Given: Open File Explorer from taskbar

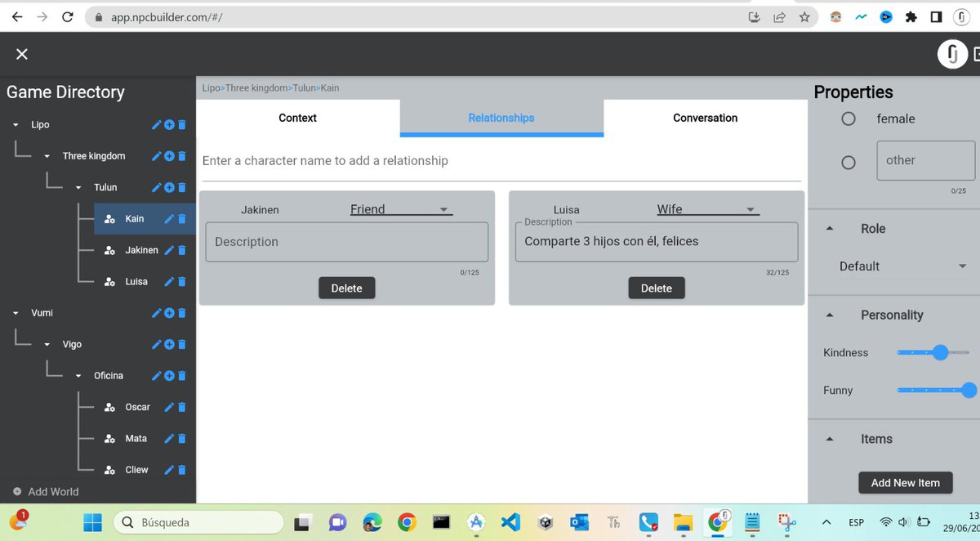Looking at the screenshot, I should (x=682, y=521).
